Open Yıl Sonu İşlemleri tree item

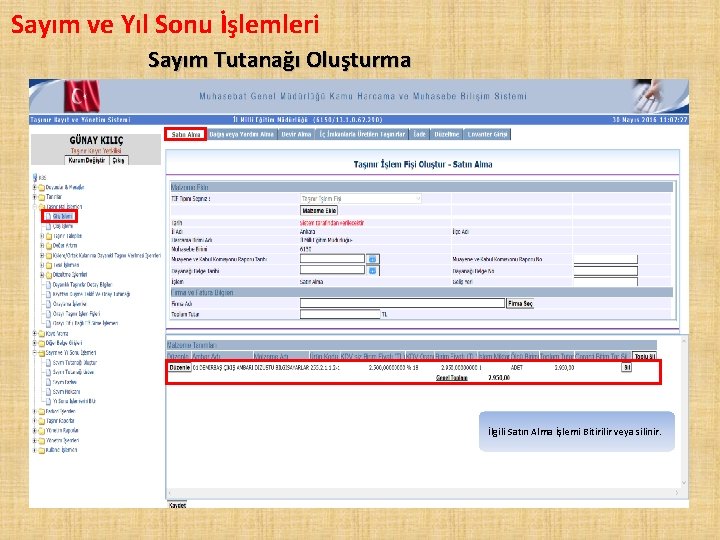pos(74,401)
